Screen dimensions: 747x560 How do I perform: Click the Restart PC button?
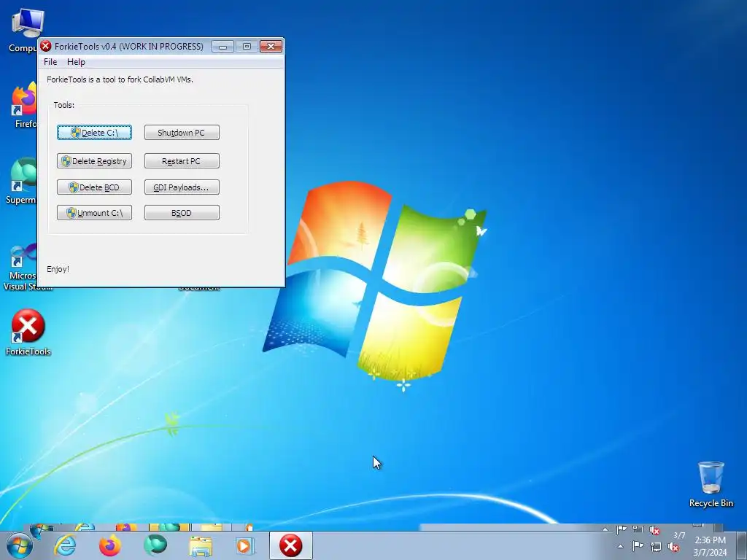(x=182, y=161)
